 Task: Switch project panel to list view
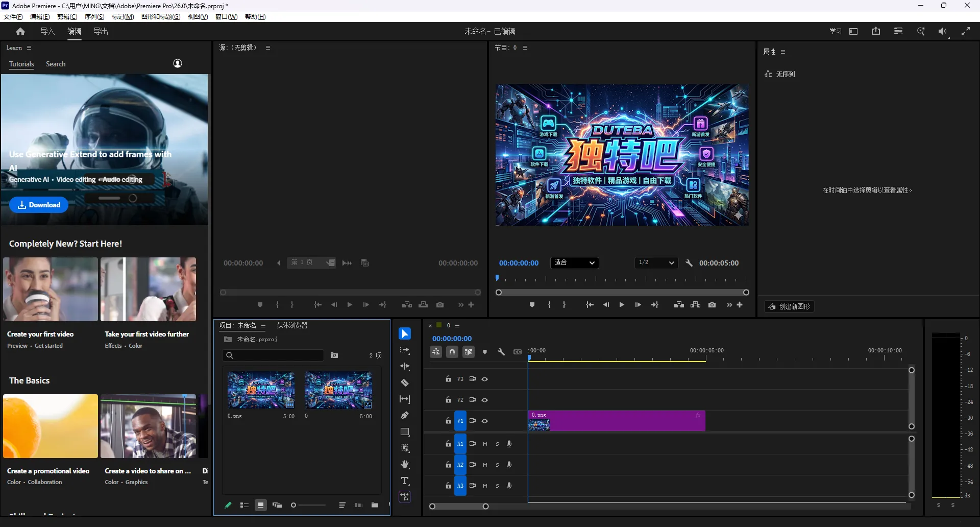tap(244, 505)
